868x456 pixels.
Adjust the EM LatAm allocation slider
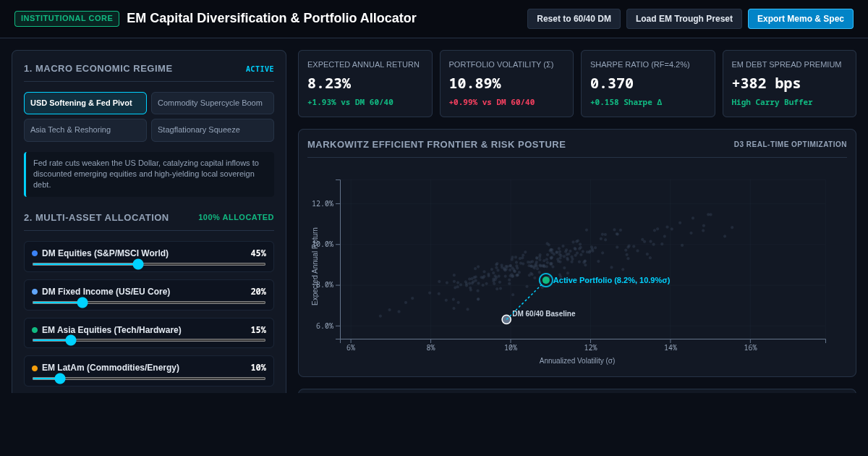coord(149,379)
